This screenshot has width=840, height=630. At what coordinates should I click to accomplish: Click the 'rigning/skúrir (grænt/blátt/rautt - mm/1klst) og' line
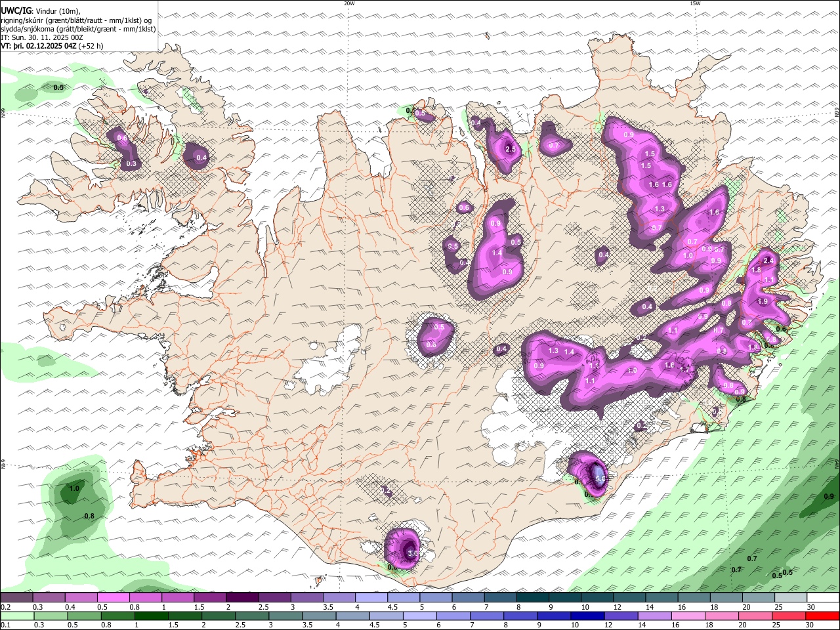[76, 20]
